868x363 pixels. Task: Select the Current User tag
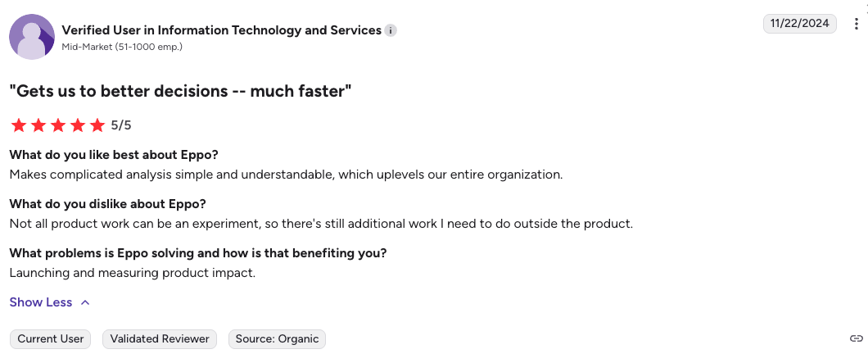[51, 338]
